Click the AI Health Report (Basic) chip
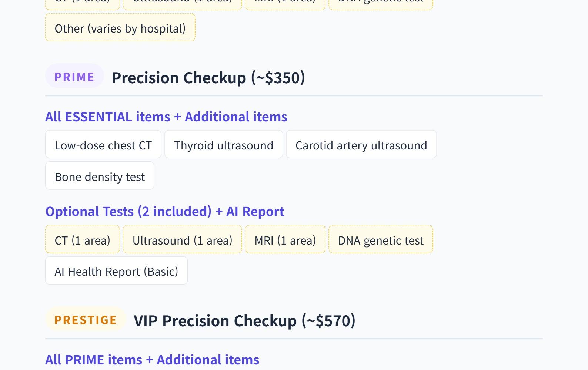Image resolution: width=588 pixels, height=370 pixels. tap(116, 271)
